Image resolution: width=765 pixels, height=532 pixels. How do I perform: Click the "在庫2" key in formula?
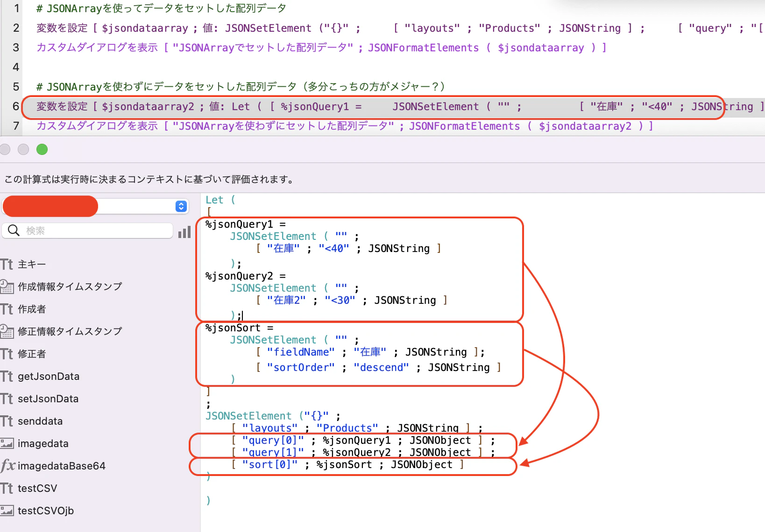click(x=286, y=300)
